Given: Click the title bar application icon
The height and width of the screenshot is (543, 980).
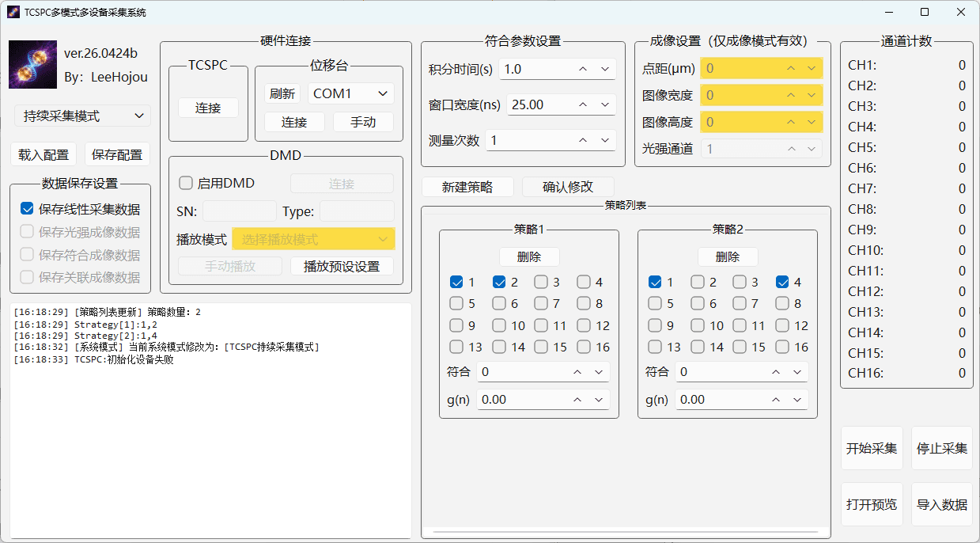Looking at the screenshot, I should click(13, 12).
